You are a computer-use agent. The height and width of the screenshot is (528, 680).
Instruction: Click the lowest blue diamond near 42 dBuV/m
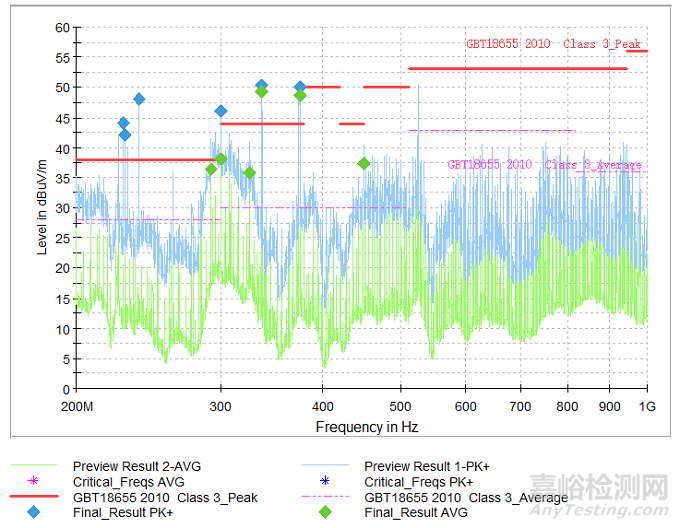124,135
